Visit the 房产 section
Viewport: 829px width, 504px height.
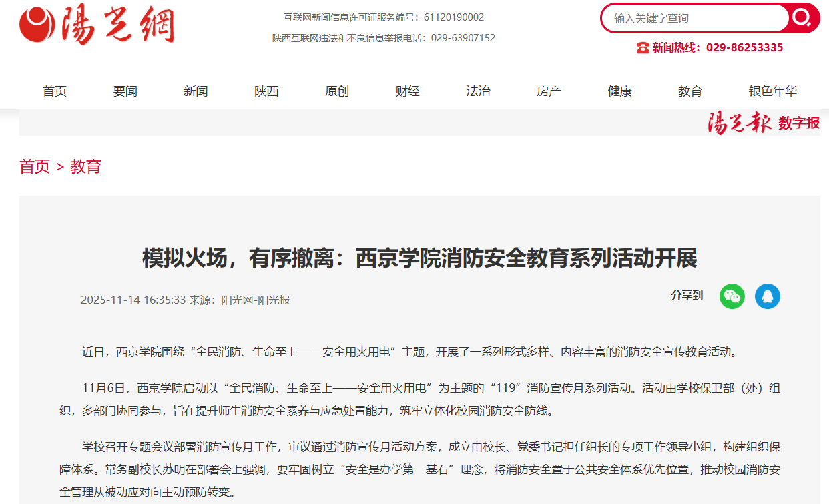click(x=549, y=91)
